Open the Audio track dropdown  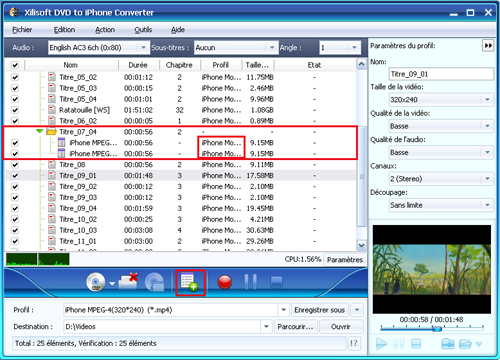click(143, 48)
